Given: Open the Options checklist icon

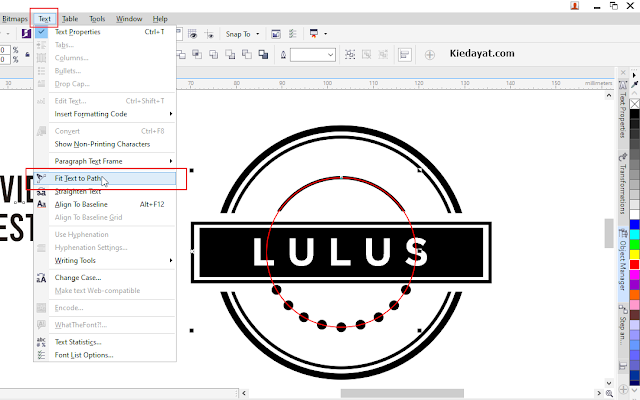Looking at the screenshot, I should coord(293,34).
